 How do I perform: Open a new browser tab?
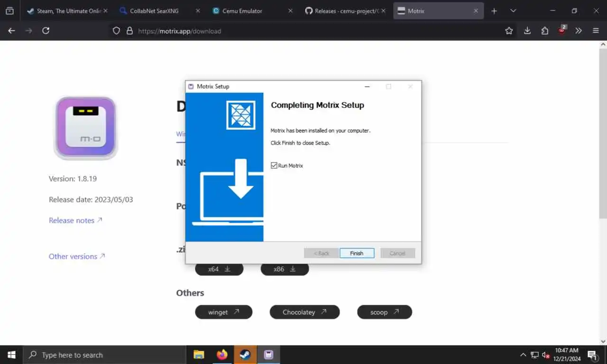pos(494,11)
